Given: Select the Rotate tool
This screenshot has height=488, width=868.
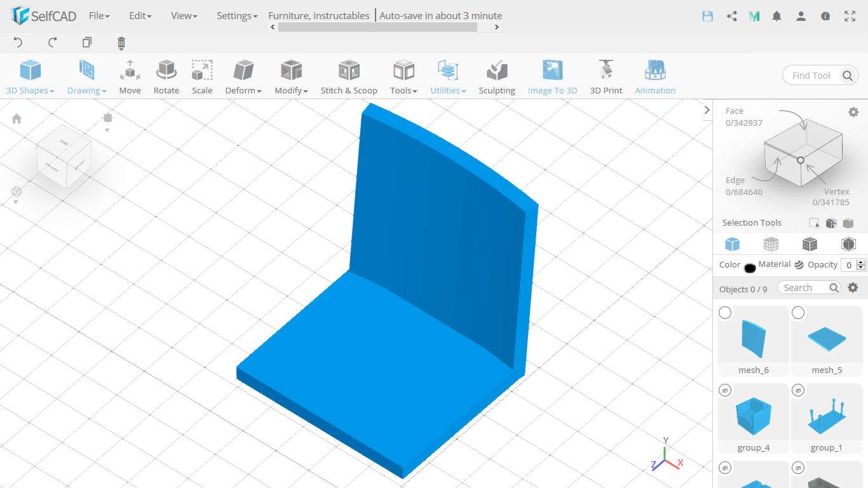Looking at the screenshot, I should click(x=166, y=77).
